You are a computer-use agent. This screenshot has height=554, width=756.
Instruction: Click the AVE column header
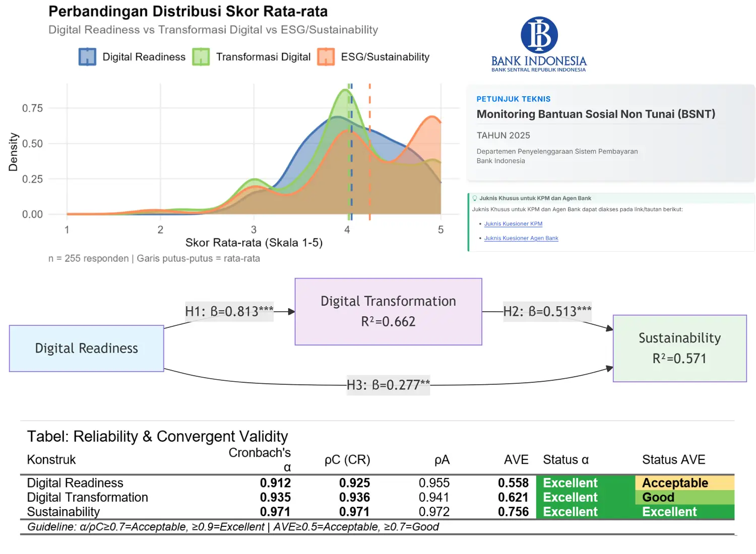tap(516, 460)
